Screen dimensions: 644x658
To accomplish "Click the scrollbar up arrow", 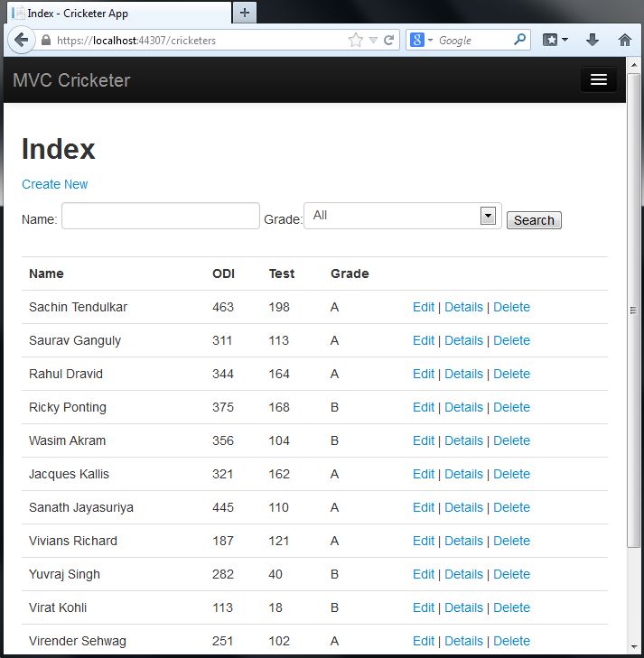I will pos(633,65).
